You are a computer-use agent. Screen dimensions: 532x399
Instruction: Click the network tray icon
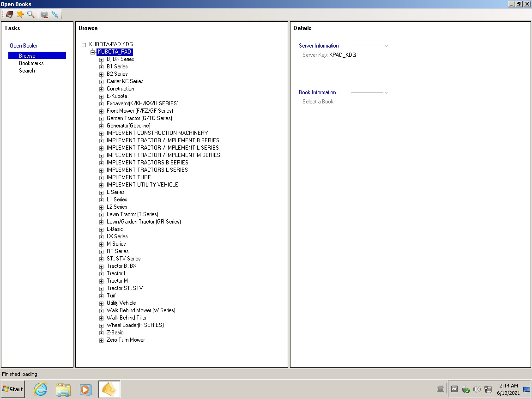[488, 389]
